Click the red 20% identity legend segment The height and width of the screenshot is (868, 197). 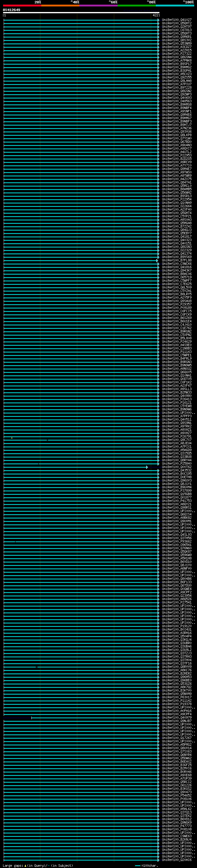coord(22,6)
